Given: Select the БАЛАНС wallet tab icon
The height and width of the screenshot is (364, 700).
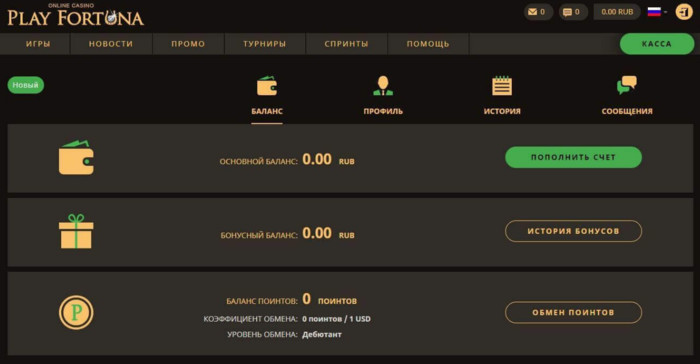Looking at the screenshot, I should point(267,86).
